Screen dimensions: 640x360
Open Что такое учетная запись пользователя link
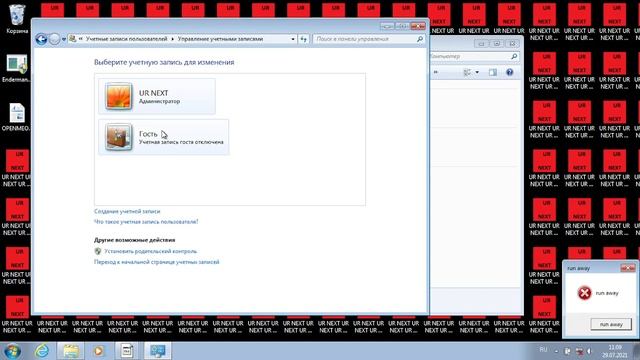point(146,222)
